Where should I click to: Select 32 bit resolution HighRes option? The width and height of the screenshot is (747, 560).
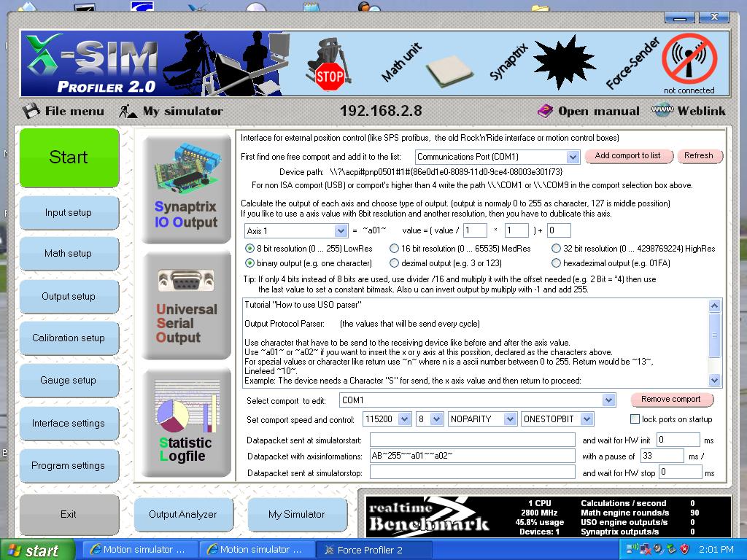tap(556, 248)
